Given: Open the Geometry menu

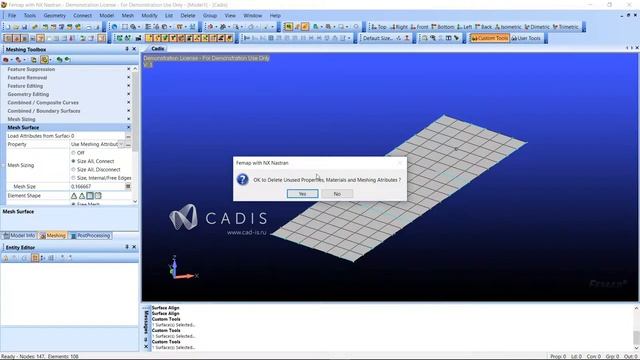Looking at the screenshot, I should 55,16.
